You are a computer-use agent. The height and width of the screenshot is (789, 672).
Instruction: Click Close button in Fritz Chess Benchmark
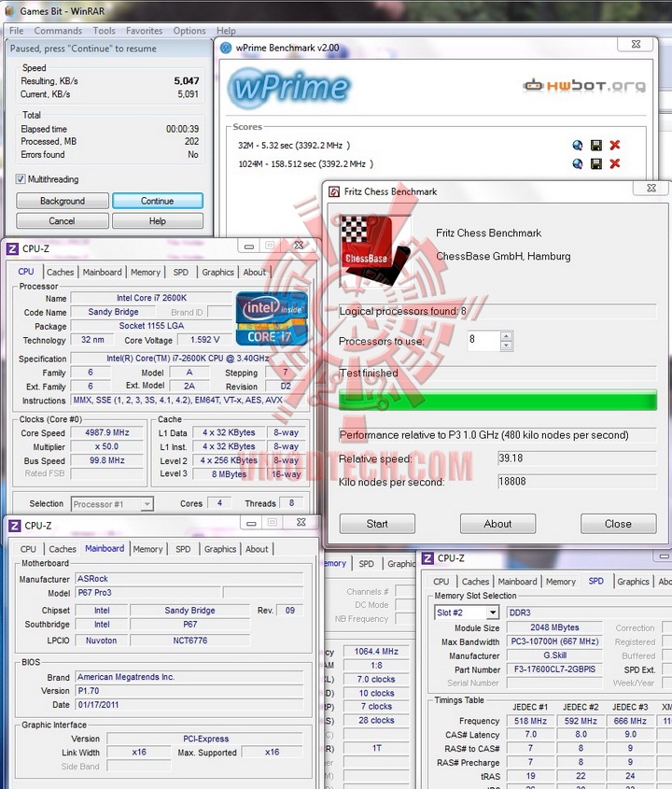pos(618,524)
